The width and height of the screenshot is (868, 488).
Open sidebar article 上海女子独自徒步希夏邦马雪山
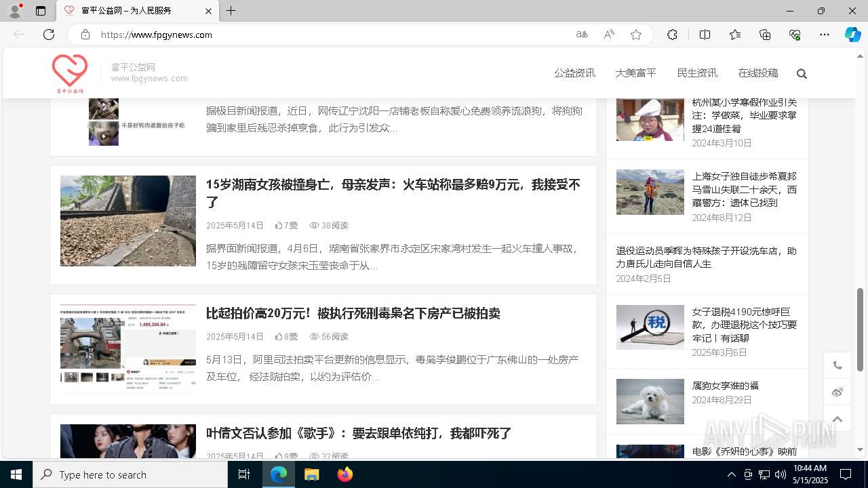(x=745, y=189)
